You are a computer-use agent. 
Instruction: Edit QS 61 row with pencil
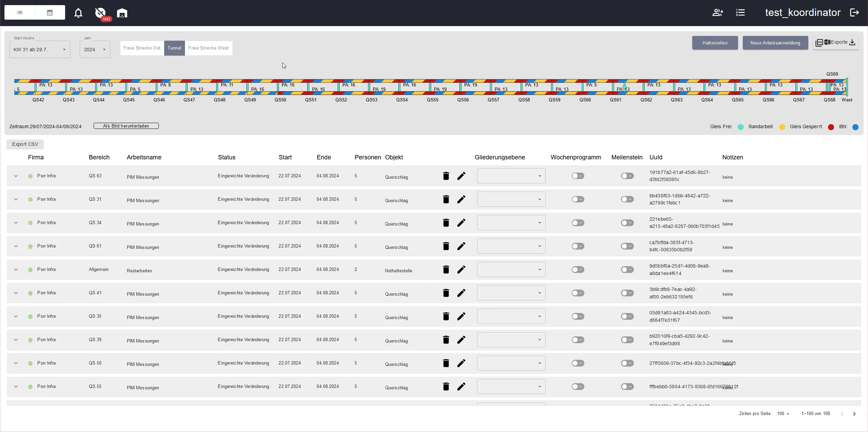(x=461, y=246)
